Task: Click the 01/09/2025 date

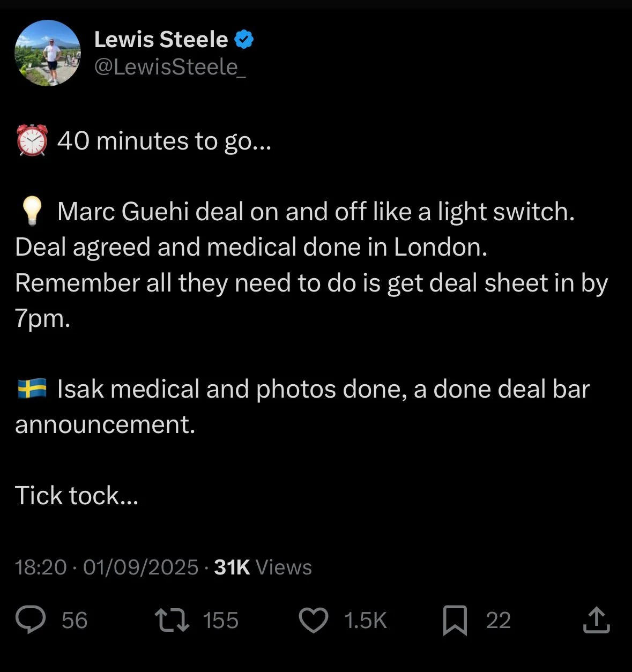Action: [x=141, y=568]
